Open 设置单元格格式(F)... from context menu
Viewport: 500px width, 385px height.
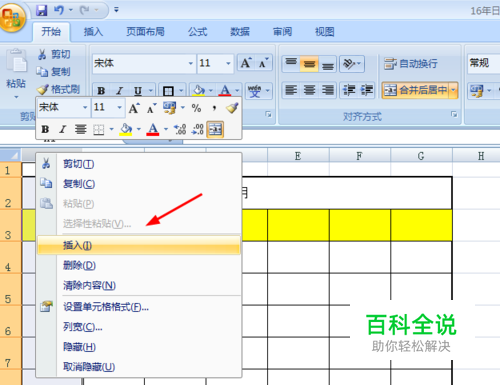139,307
